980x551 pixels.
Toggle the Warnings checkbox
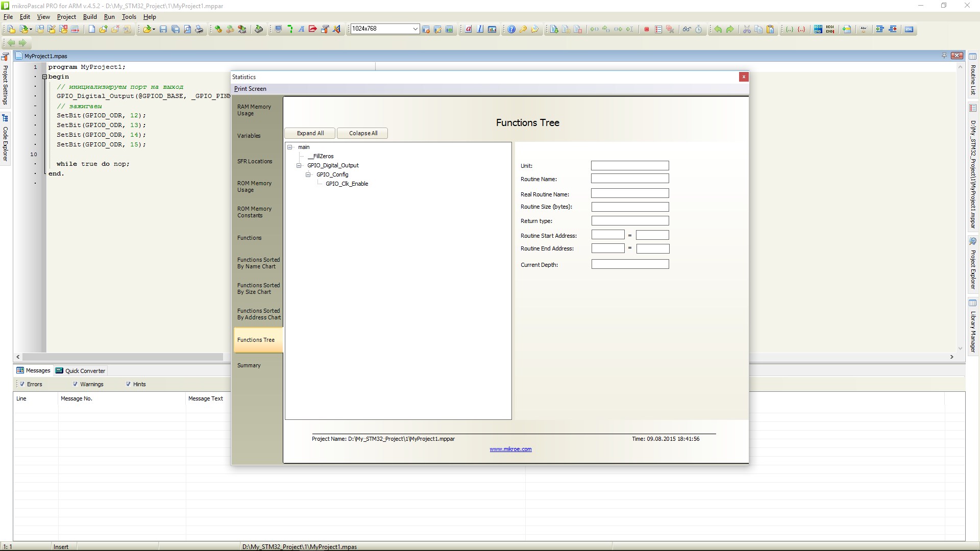coord(76,384)
